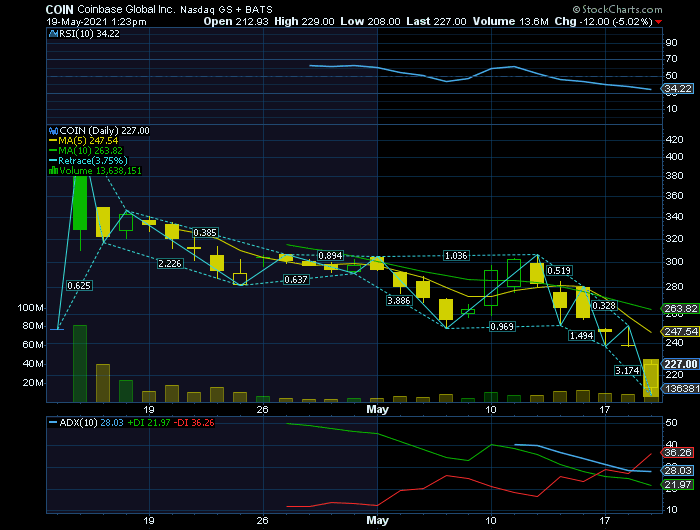700x530 pixels.
Task: Click the tall green first-day volume bar
Action: 80,363
